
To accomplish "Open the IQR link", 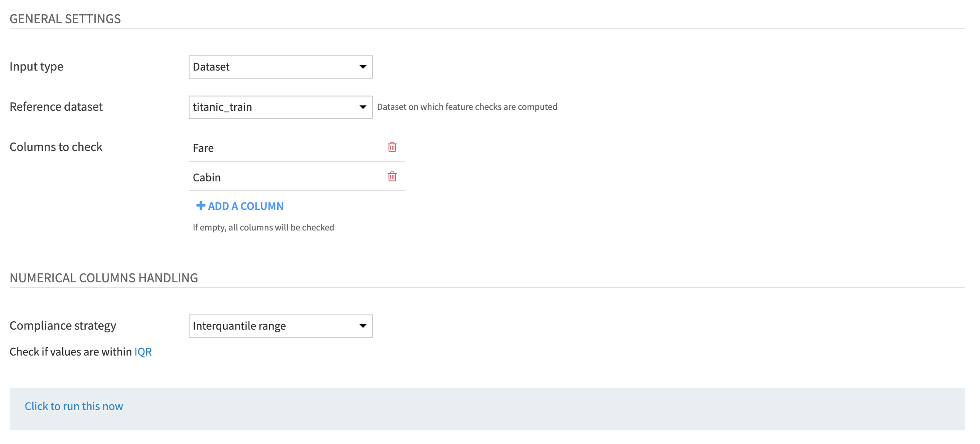I will tap(143, 352).
